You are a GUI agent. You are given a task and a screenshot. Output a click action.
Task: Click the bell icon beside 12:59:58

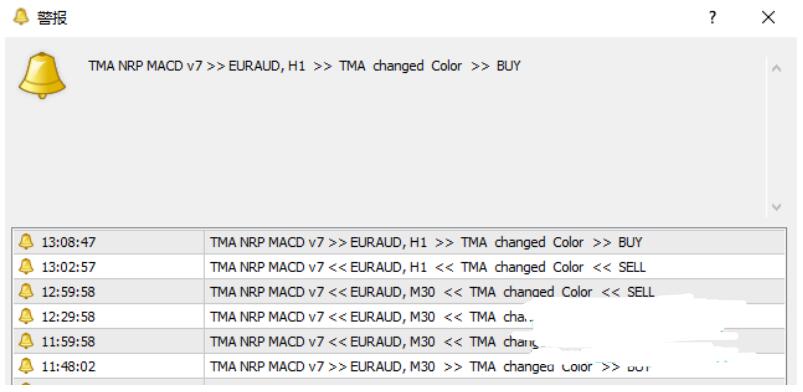26,291
